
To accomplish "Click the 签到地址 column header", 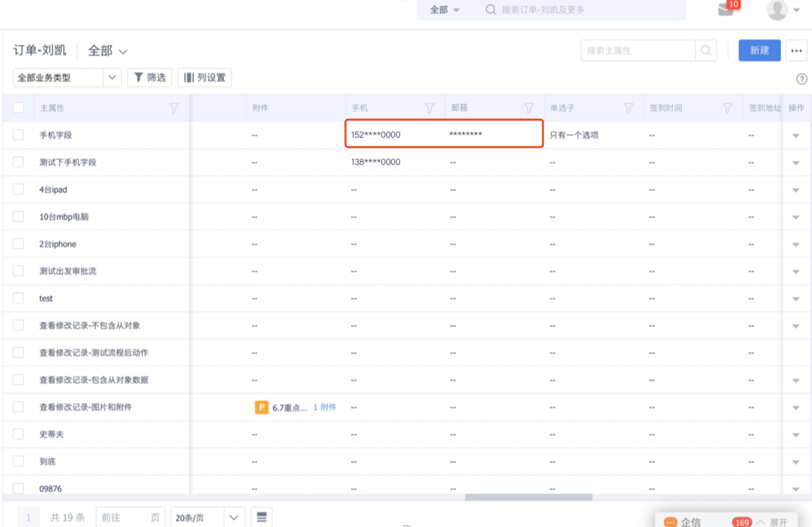I will (765, 108).
